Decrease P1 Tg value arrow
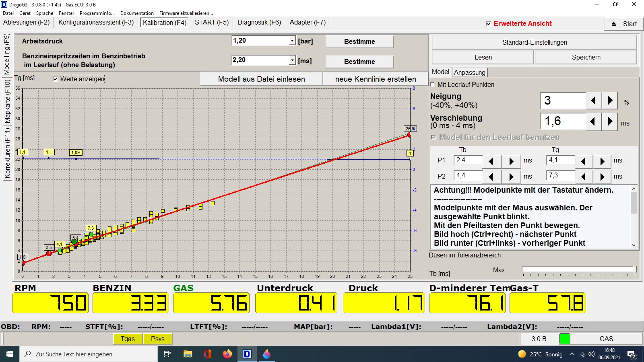 pos(584,161)
